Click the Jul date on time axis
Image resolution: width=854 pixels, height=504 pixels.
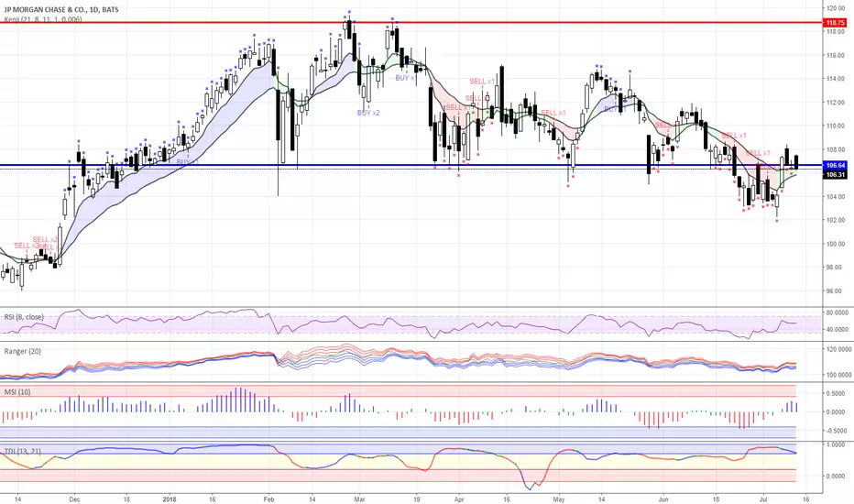pos(763,499)
